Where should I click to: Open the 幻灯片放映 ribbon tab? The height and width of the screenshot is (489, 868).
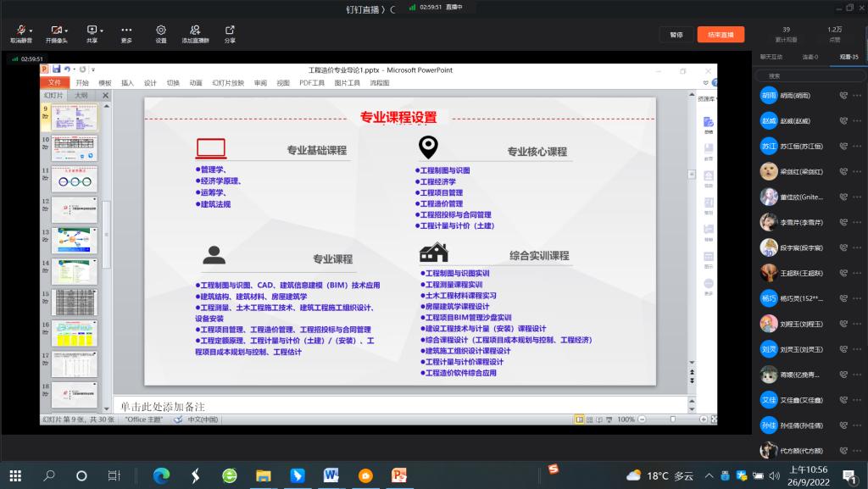228,83
